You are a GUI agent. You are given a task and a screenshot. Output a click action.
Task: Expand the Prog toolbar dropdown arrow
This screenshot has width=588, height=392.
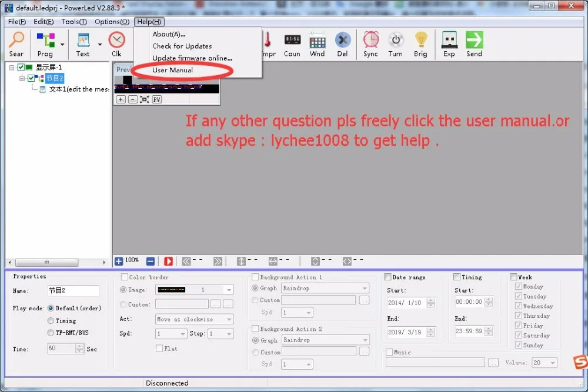click(62, 44)
